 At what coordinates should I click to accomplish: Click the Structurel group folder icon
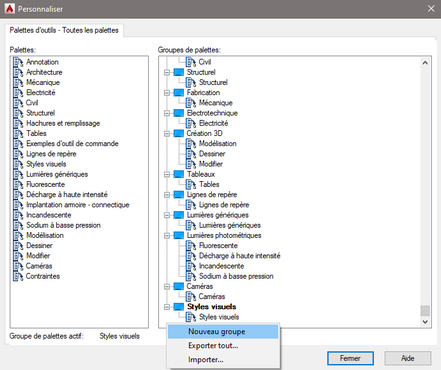pos(179,72)
